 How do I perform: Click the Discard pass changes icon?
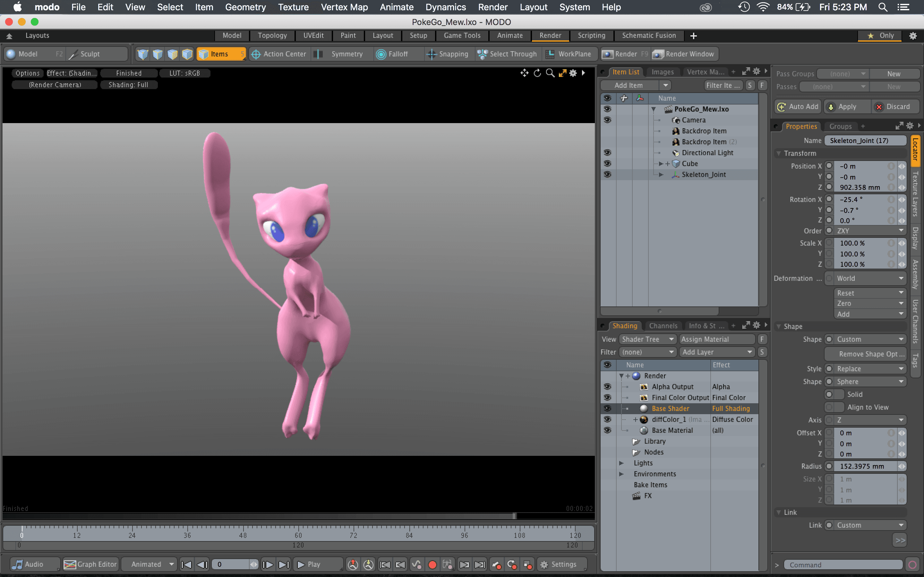click(878, 107)
